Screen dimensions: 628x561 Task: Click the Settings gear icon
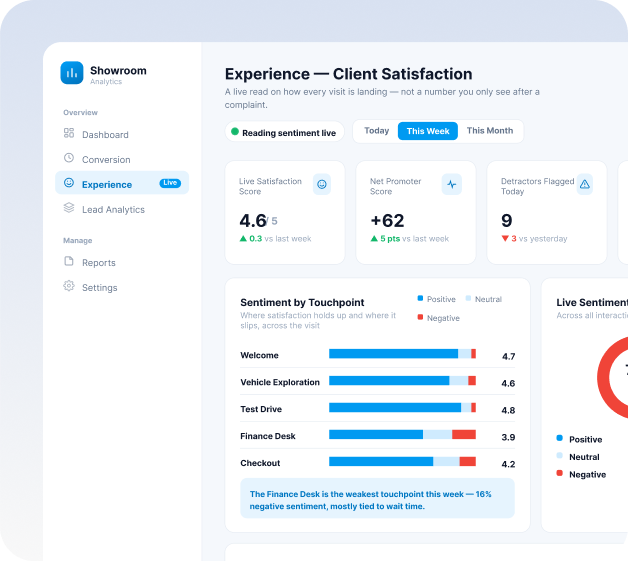69,286
